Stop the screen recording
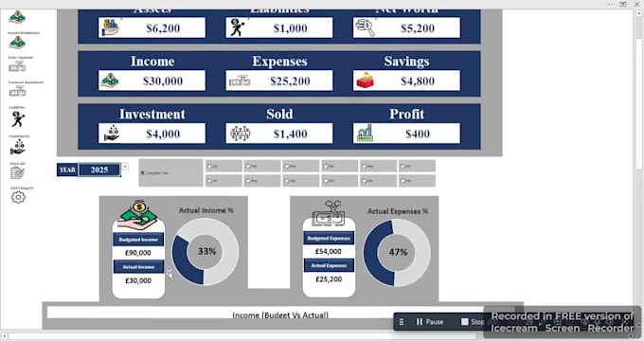 (x=473, y=322)
